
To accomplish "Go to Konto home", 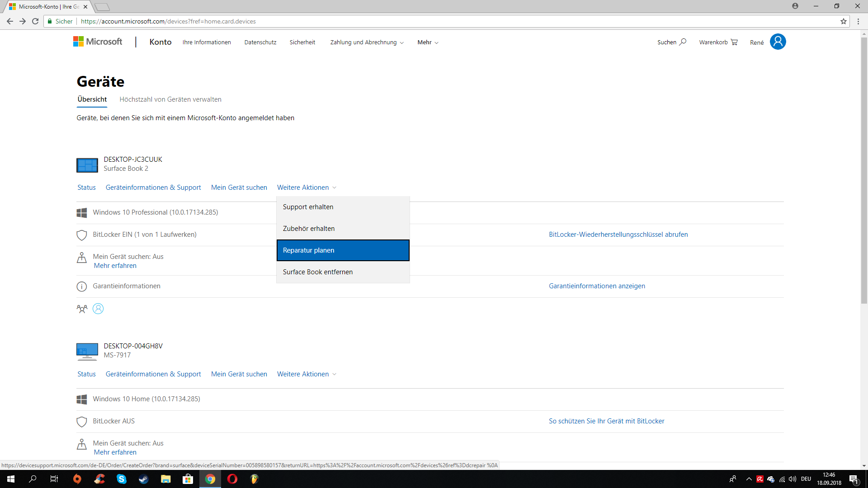I will (x=160, y=42).
